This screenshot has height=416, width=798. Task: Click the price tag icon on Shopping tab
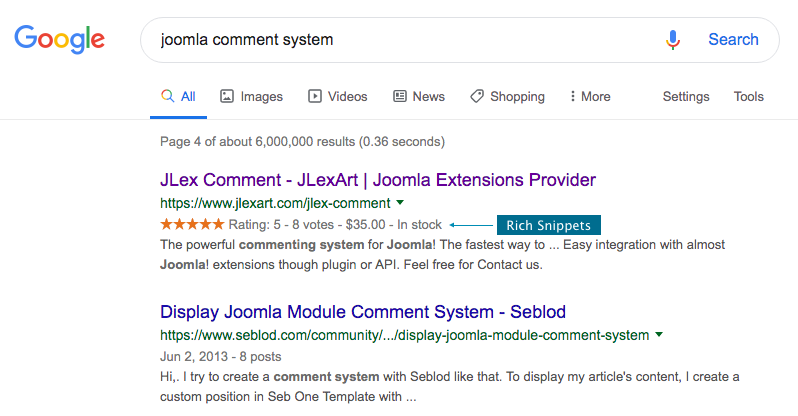477,96
